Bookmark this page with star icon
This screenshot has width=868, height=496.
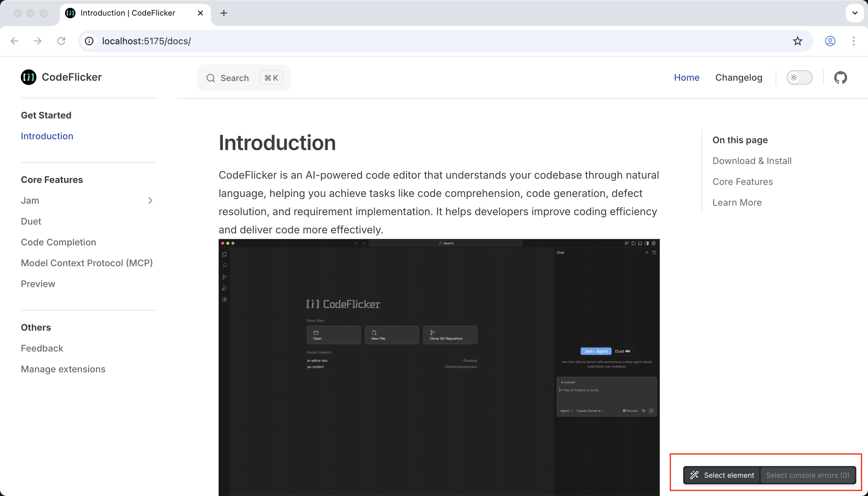pos(797,41)
